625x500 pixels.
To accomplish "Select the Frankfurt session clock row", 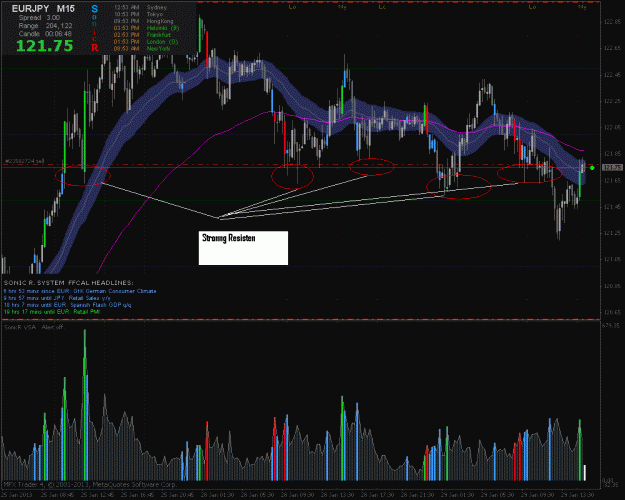I will [x=142, y=35].
